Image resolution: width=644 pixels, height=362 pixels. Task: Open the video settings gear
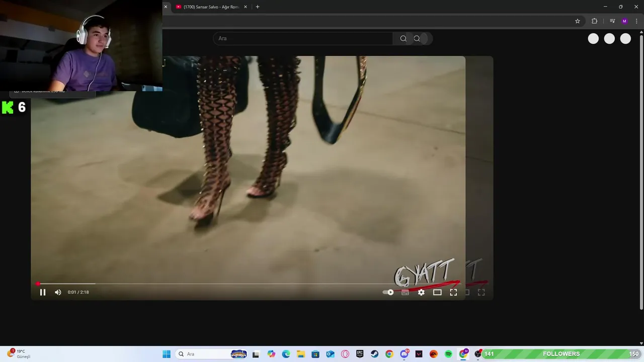(x=421, y=292)
